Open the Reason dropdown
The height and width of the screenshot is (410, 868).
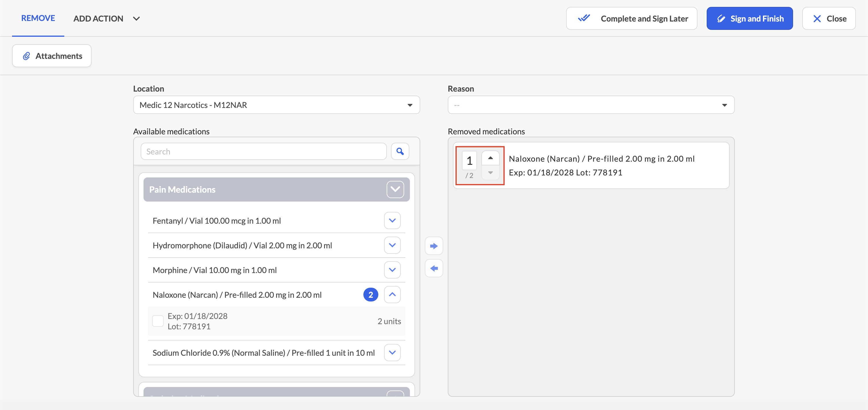point(591,105)
